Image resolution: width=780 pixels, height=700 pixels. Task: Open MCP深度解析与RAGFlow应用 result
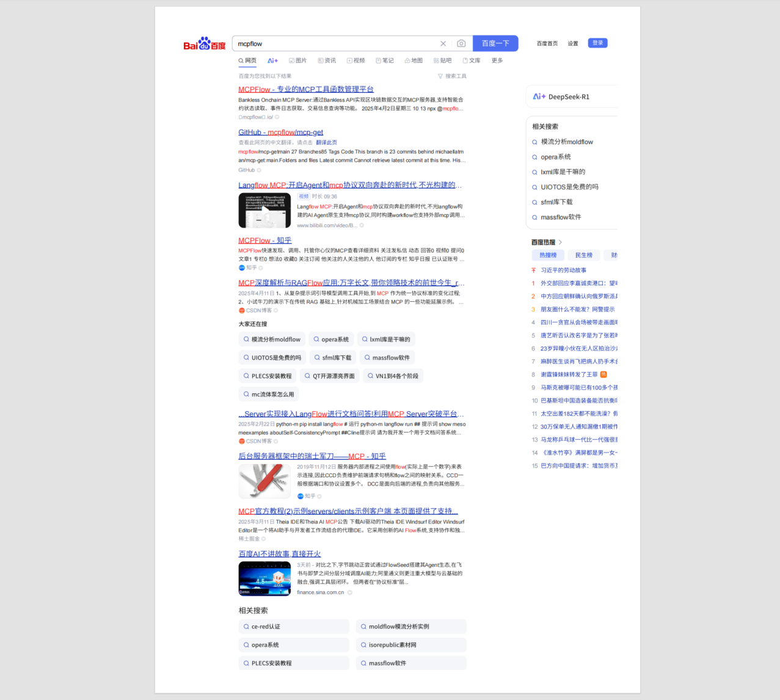[x=351, y=283]
